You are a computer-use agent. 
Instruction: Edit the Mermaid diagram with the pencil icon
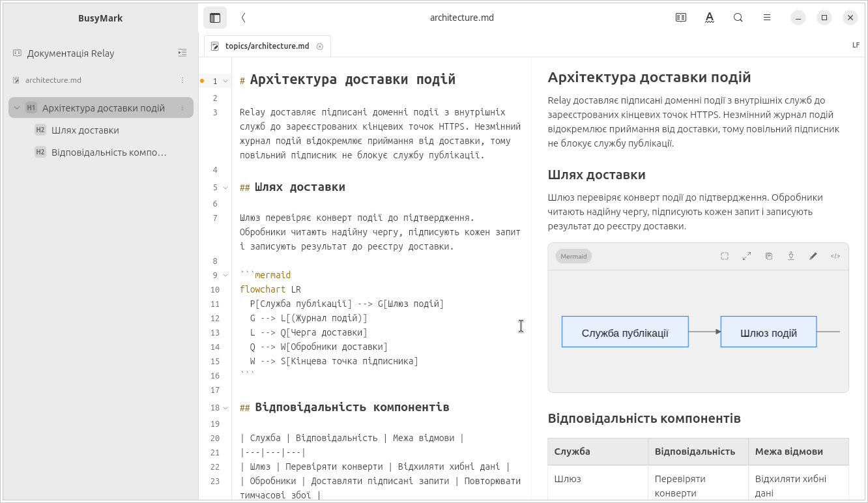(x=813, y=256)
